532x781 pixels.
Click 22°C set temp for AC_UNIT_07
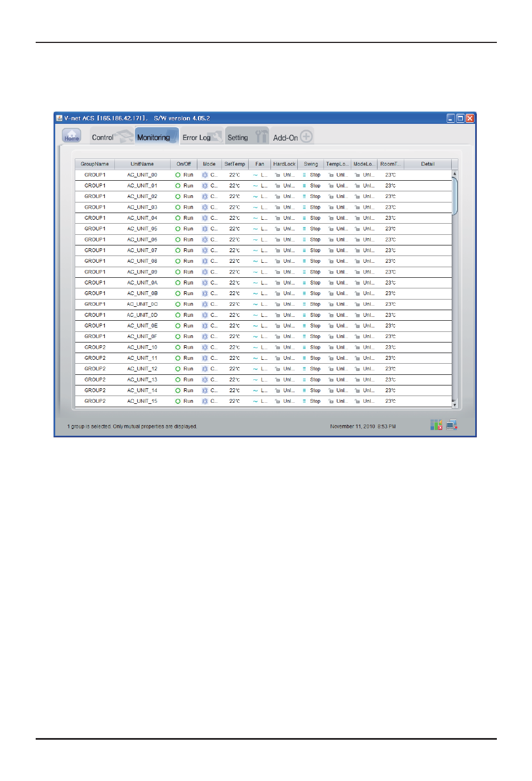tap(235, 250)
